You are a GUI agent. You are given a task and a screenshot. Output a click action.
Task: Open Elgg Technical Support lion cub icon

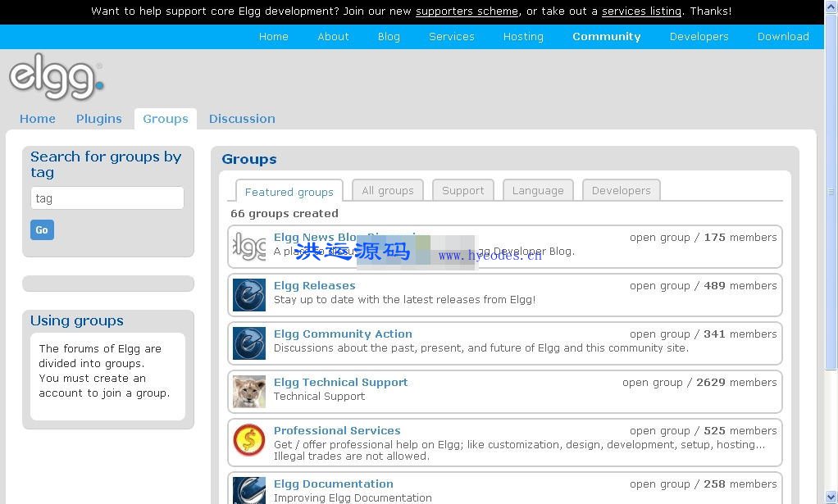point(249,392)
